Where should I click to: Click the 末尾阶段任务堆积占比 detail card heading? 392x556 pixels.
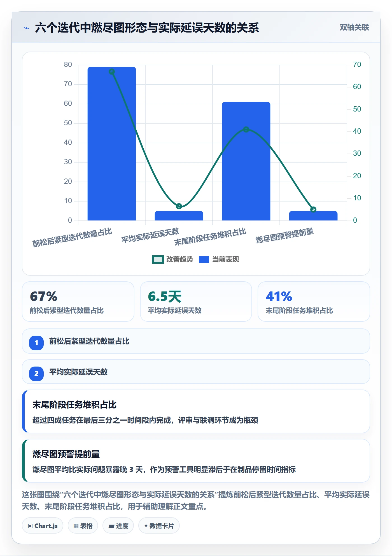tap(74, 405)
